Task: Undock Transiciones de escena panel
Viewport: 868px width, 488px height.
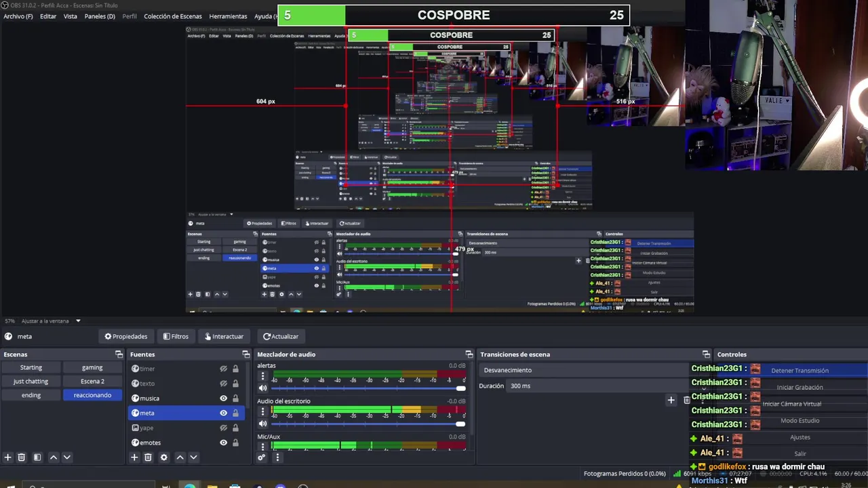Action: [706, 354]
